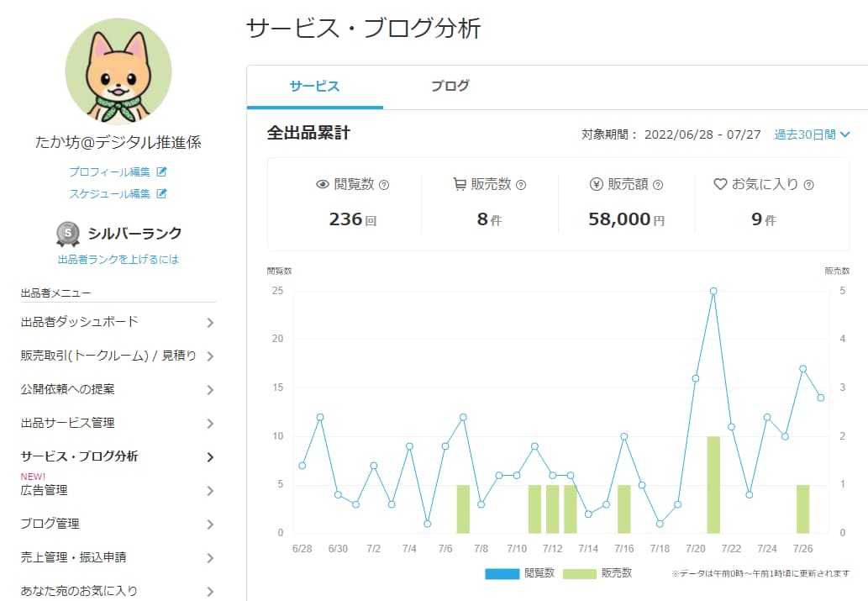The height and width of the screenshot is (601, 868).
Task: Click the help icon beside 閲覧数
Action: pos(384,185)
